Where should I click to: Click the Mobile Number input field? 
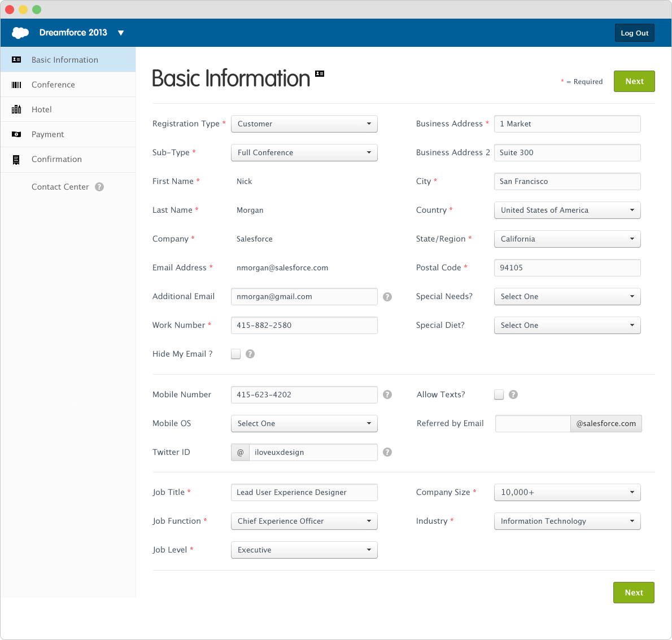coord(304,394)
